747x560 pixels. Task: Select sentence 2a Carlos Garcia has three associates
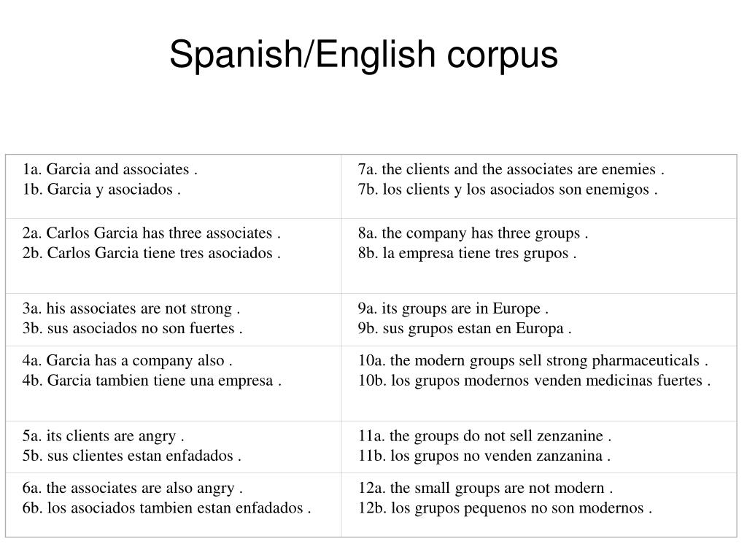point(152,233)
